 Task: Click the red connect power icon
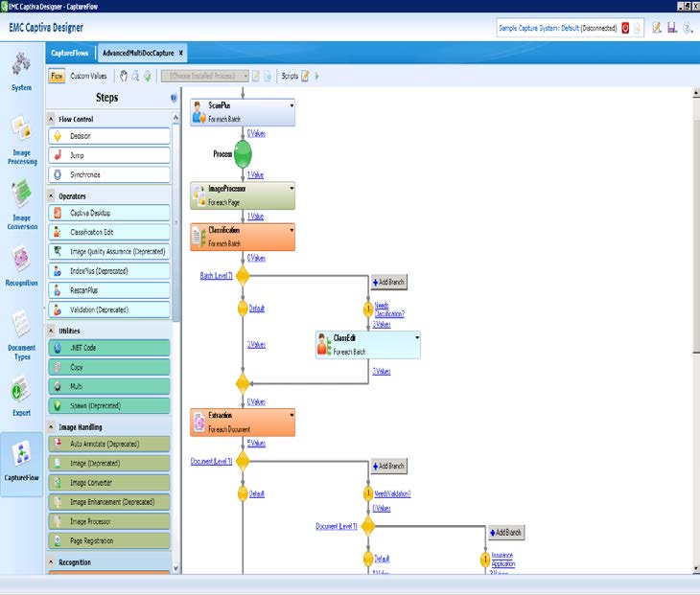click(x=625, y=28)
